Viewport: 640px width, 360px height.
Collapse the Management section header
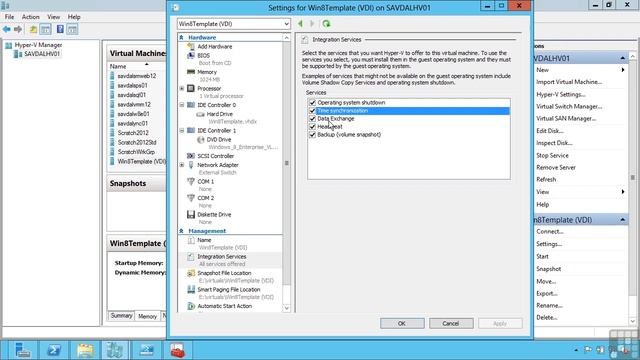pos(181,231)
